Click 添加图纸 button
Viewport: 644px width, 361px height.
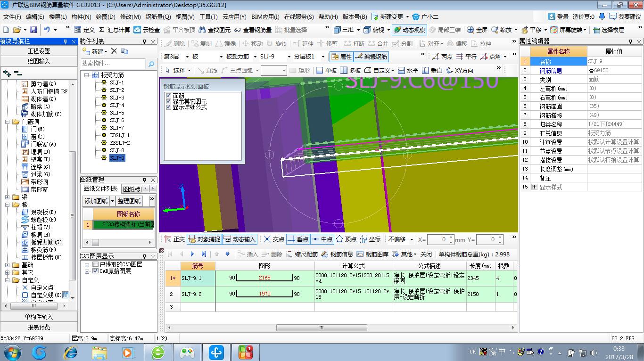click(96, 201)
